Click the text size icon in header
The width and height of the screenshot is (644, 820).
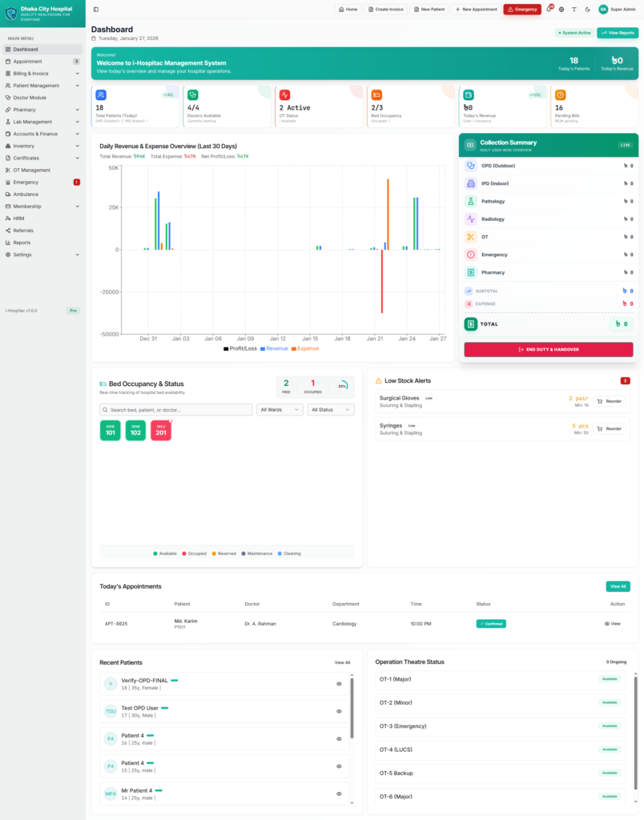(x=574, y=10)
